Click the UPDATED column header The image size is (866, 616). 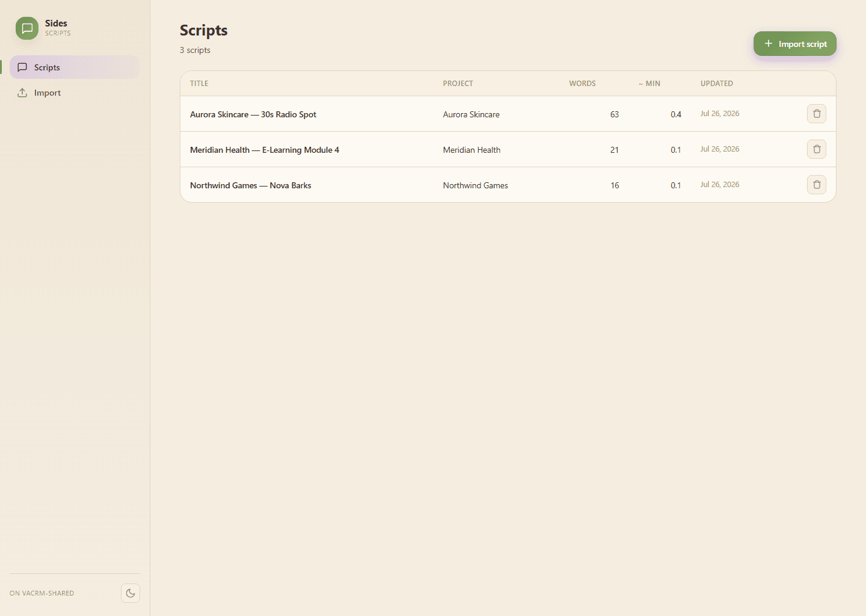(x=716, y=84)
